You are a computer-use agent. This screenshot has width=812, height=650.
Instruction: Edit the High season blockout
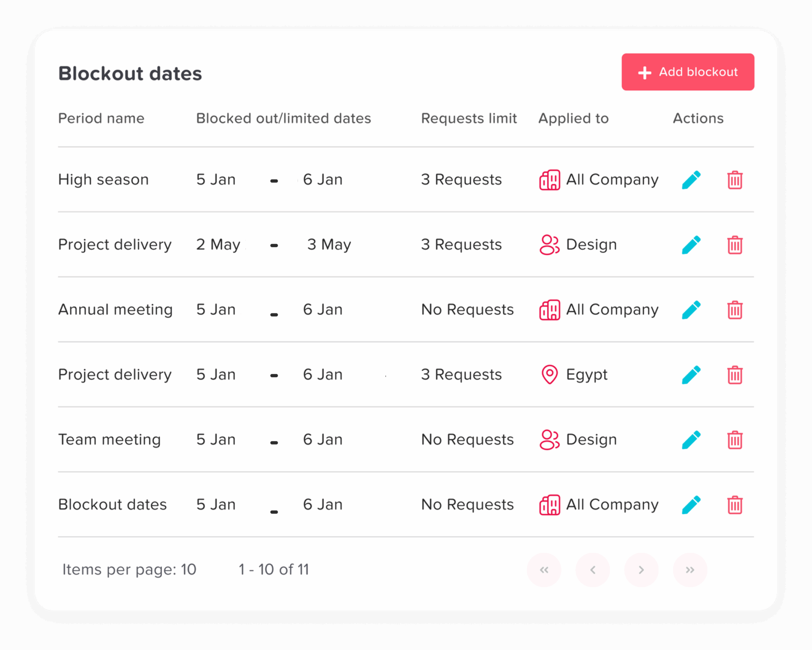pos(691,180)
